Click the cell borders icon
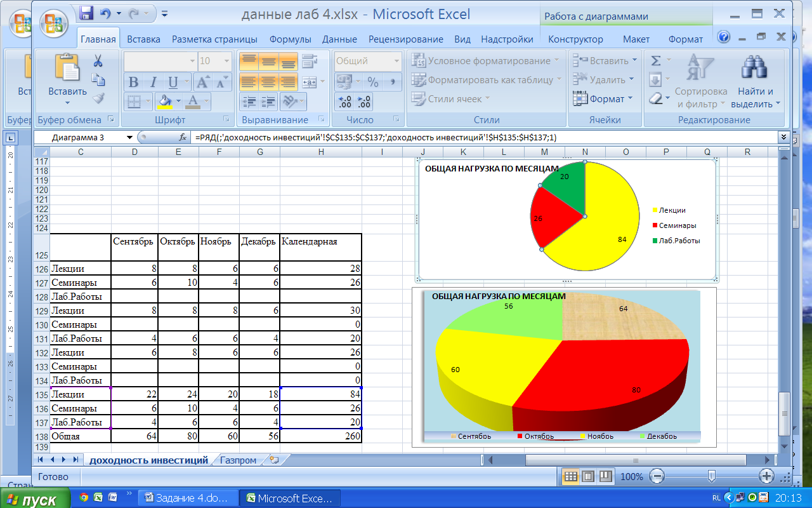812x508 pixels. (134, 102)
